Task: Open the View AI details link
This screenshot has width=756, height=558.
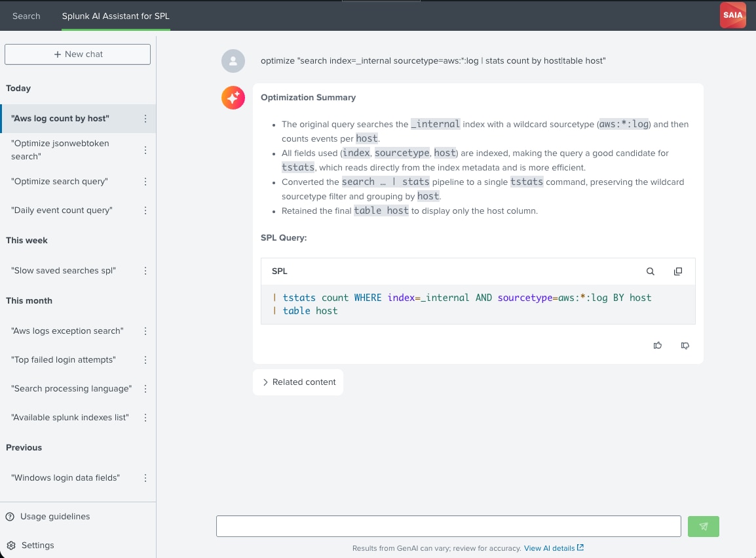Action: [553, 548]
